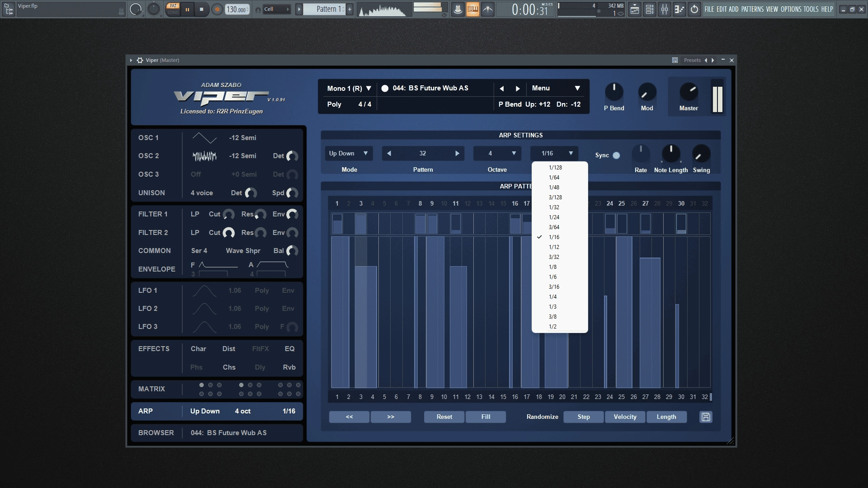Select OSC 2 noise waveform icon
The width and height of the screenshot is (868, 488).
(205, 156)
